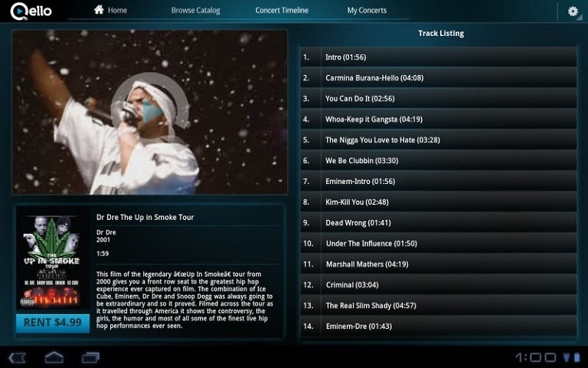Switch to the Concert Timeline tab
588x368 pixels.
[282, 11]
